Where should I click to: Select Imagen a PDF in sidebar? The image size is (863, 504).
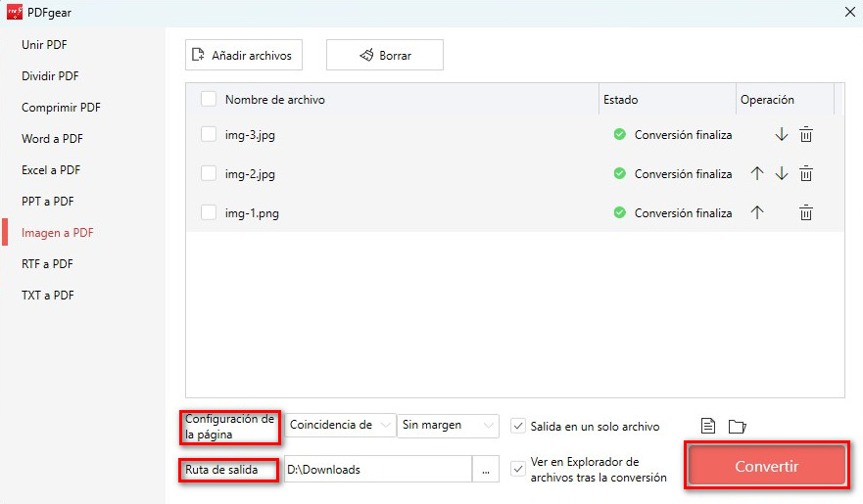point(57,233)
